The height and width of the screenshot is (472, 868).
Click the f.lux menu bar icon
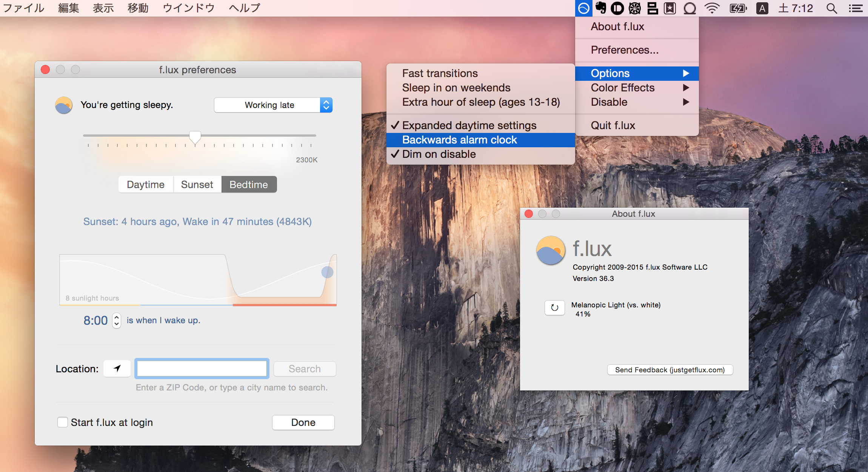[x=583, y=8]
